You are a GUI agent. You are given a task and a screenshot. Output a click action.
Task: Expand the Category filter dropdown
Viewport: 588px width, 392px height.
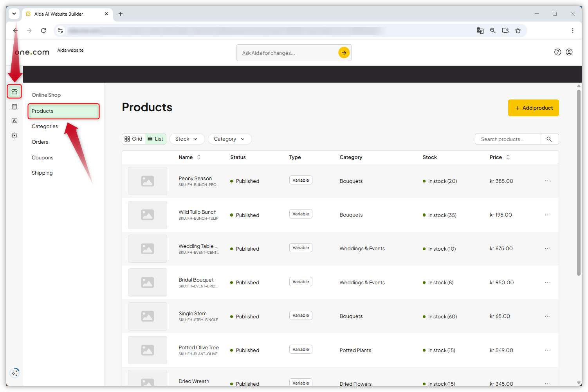point(230,139)
